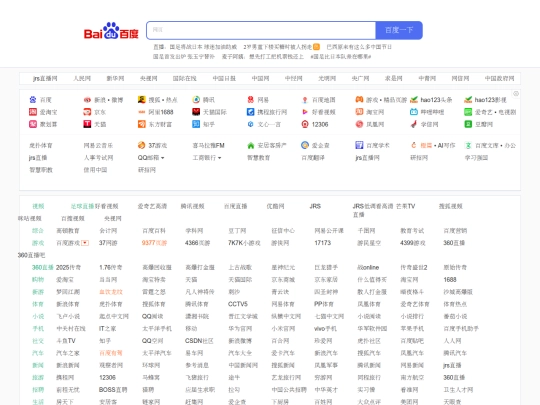Click the 哔哩哔哩 TV icon
540x405 pixels.
tap(414, 112)
